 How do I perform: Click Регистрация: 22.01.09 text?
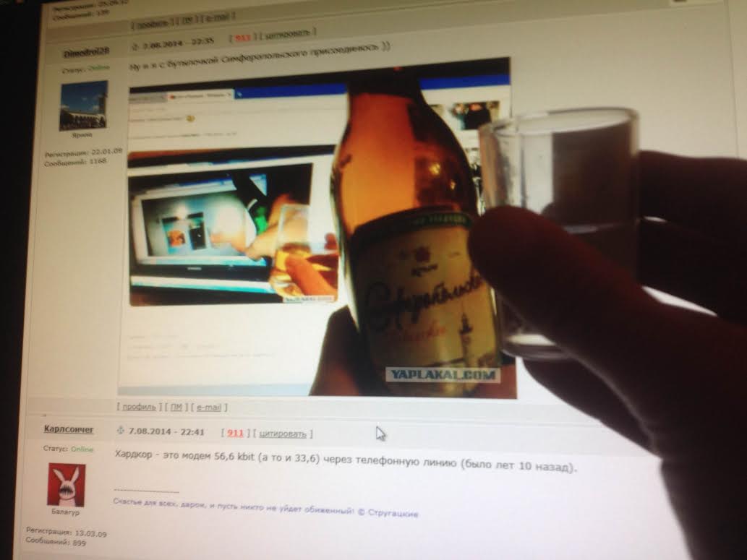pos(83,153)
